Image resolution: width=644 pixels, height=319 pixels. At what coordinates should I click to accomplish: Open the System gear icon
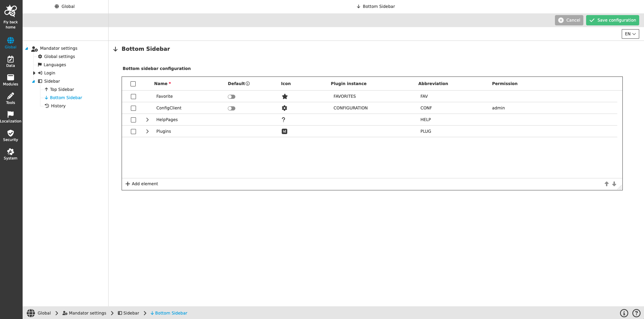pos(10,152)
